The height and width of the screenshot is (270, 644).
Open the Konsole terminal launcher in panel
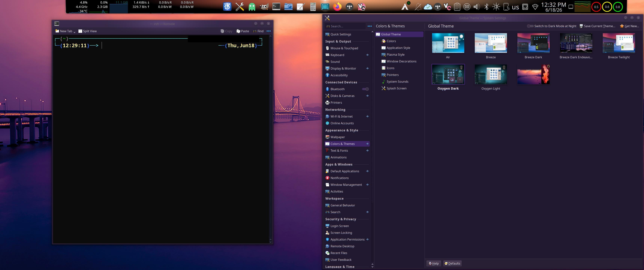(276, 7)
